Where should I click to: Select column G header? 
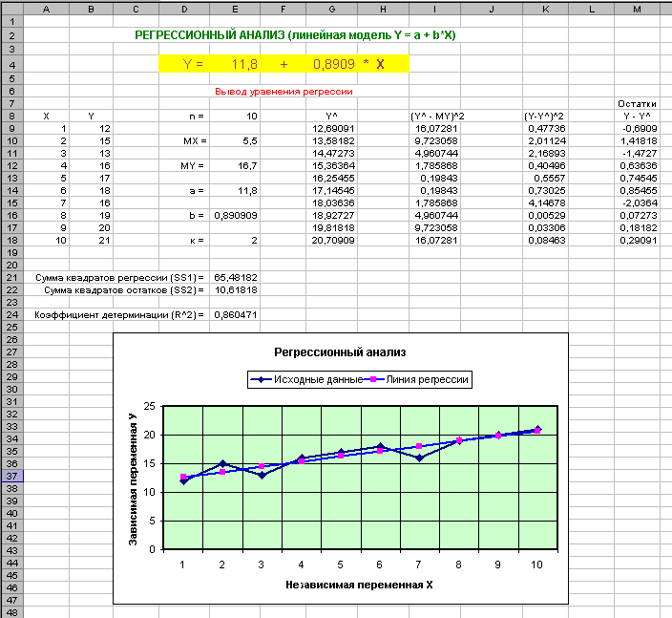tap(332, 9)
